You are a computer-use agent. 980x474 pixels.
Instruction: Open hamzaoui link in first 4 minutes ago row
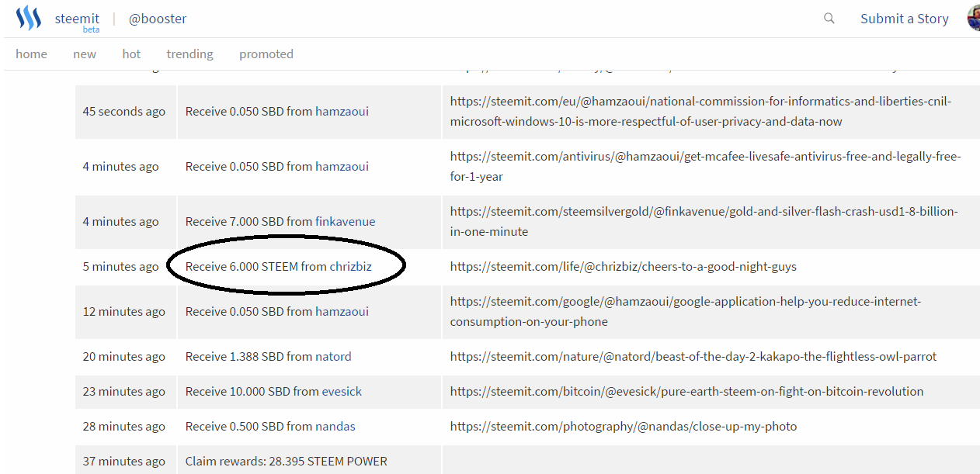coord(342,166)
